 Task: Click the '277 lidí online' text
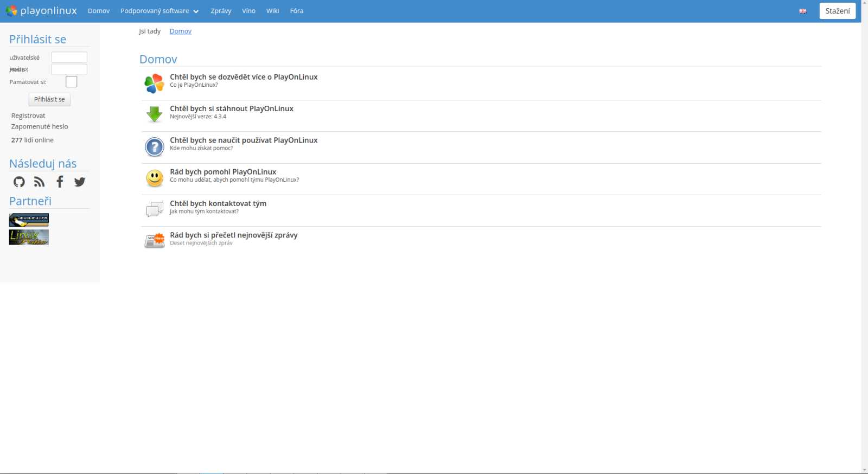pyautogui.click(x=33, y=140)
